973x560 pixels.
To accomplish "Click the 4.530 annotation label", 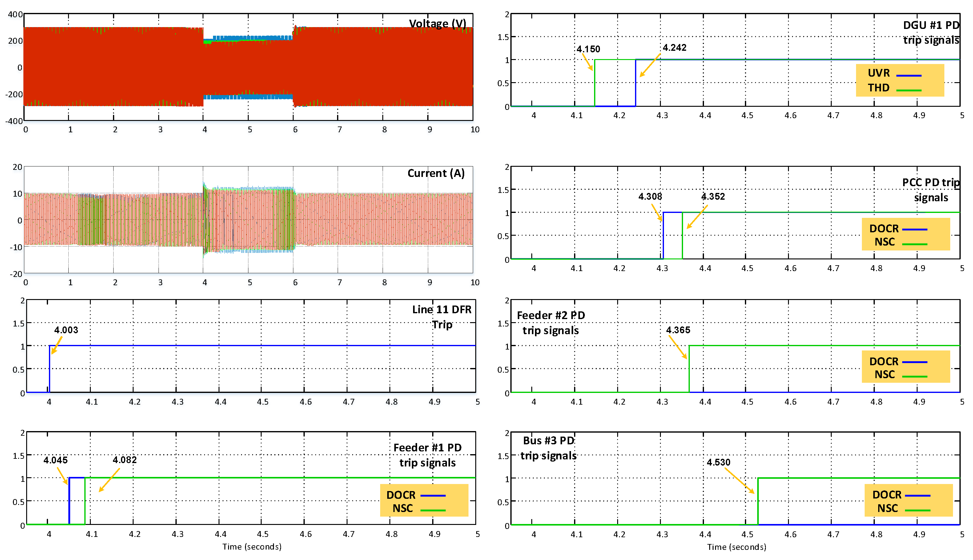I will 719,462.
